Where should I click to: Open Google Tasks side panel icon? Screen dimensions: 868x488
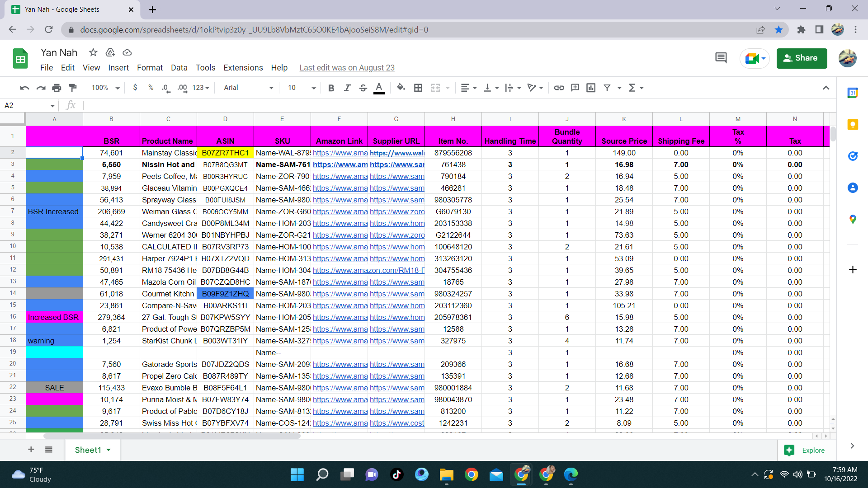[853, 156]
